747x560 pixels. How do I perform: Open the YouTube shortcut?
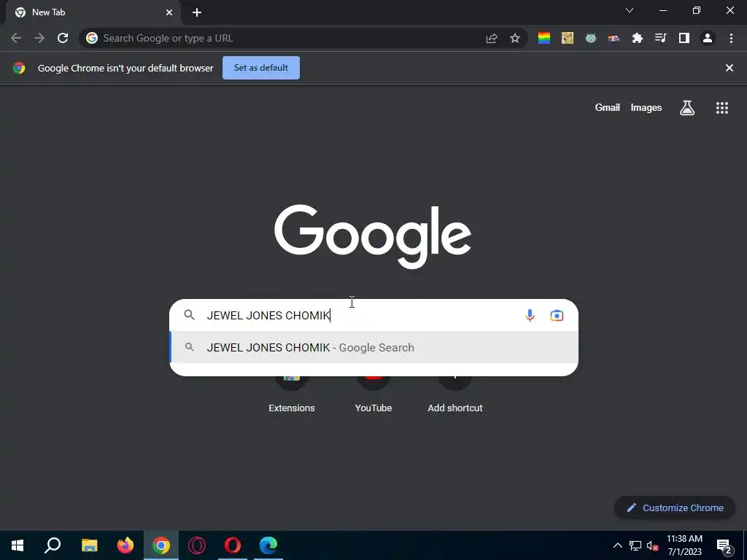pyautogui.click(x=373, y=395)
